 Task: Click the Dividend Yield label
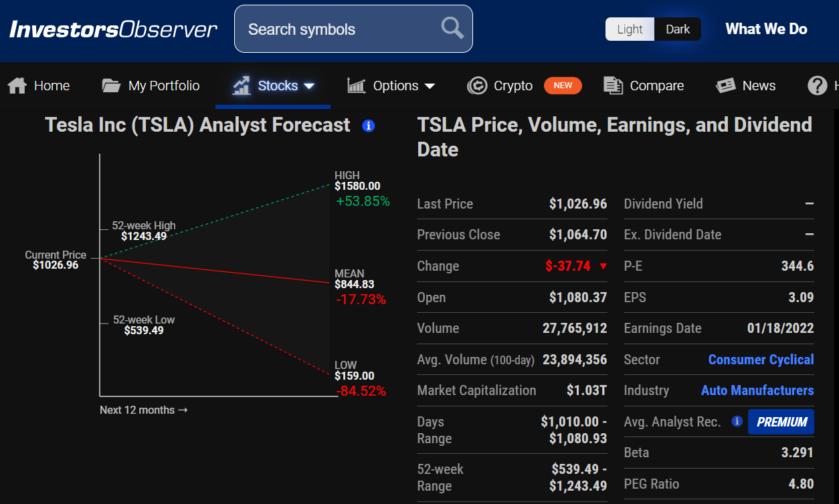click(663, 204)
